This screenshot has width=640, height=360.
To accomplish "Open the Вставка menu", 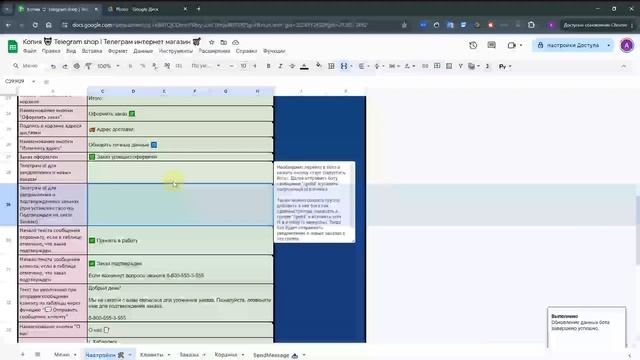I will [92, 51].
